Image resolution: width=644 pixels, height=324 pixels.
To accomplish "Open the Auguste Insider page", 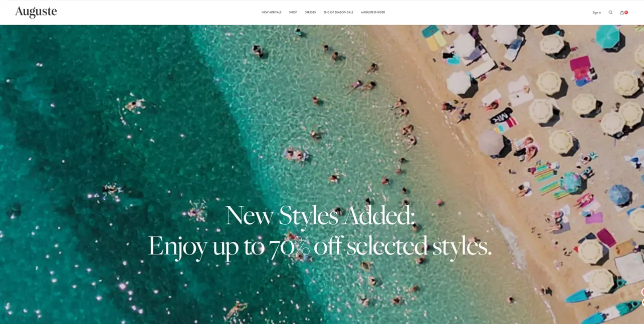I will click(373, 13).
